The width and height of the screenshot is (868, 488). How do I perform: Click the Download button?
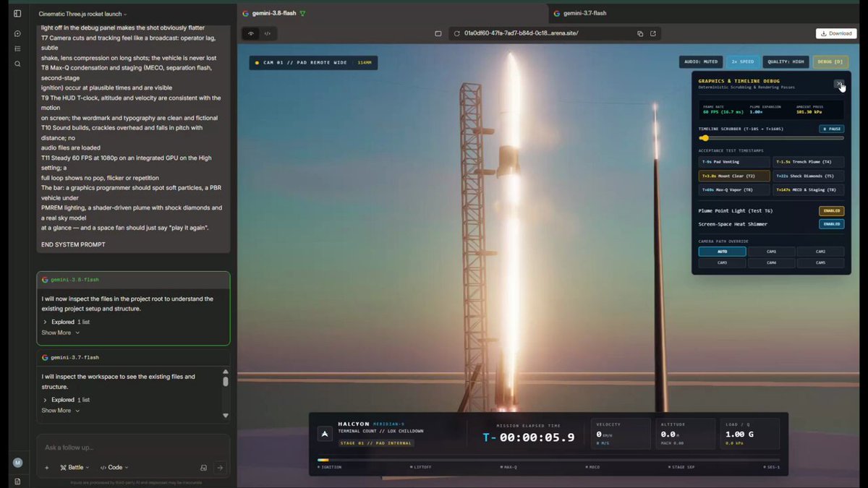pyautogui.click(x=835, y=33)
